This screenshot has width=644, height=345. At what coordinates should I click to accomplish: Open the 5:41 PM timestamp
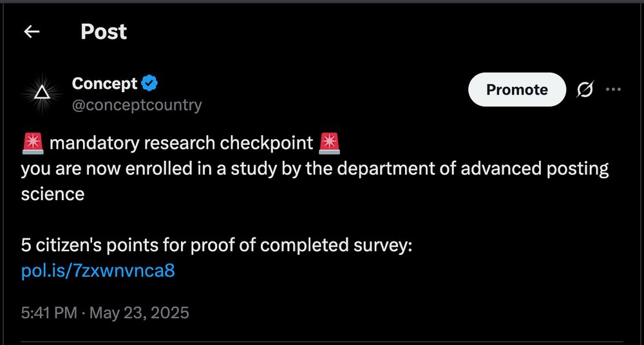(x=49, y=313)
